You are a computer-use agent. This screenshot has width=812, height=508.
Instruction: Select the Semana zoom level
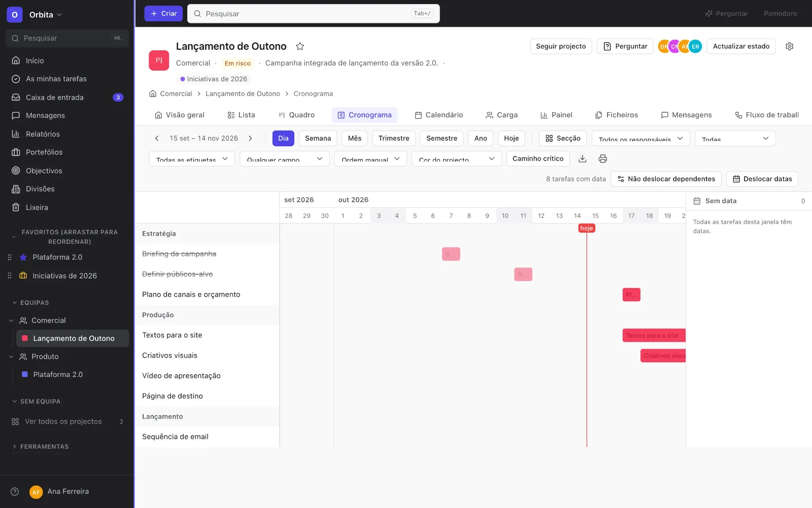point(318,138)
